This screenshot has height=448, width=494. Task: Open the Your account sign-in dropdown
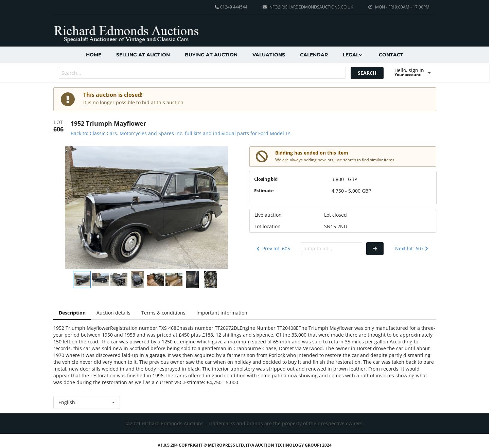point(412,73)
